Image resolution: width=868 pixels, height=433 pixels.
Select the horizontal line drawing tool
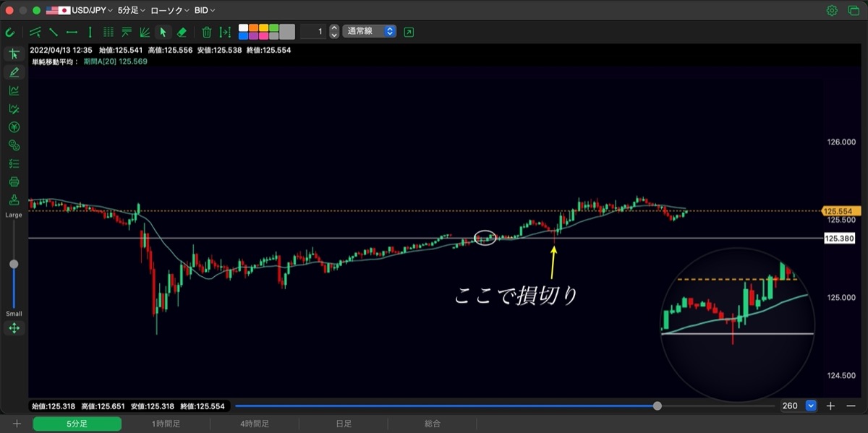click(x=72, y=32)
